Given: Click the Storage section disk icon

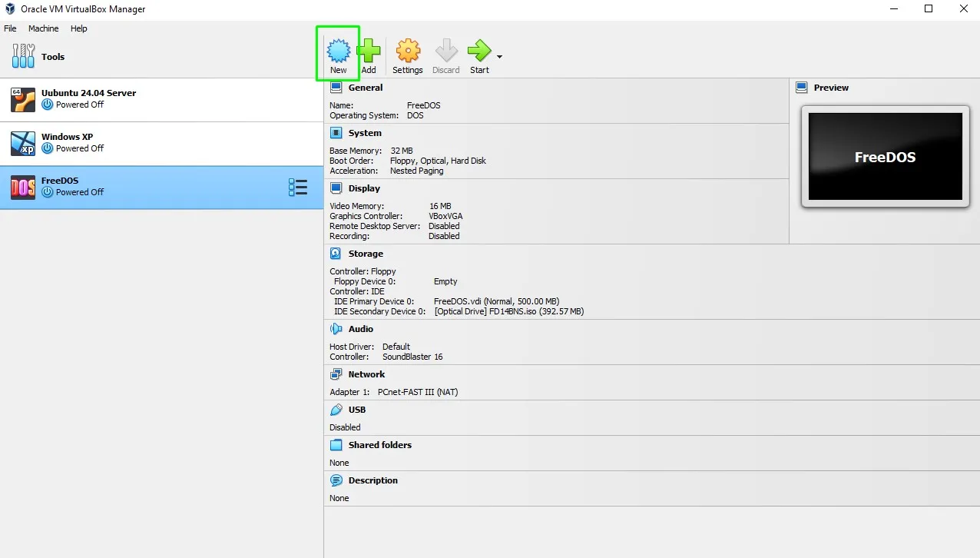Looking at the screenshot, I should pyautogui.click(x=336, y=254).
